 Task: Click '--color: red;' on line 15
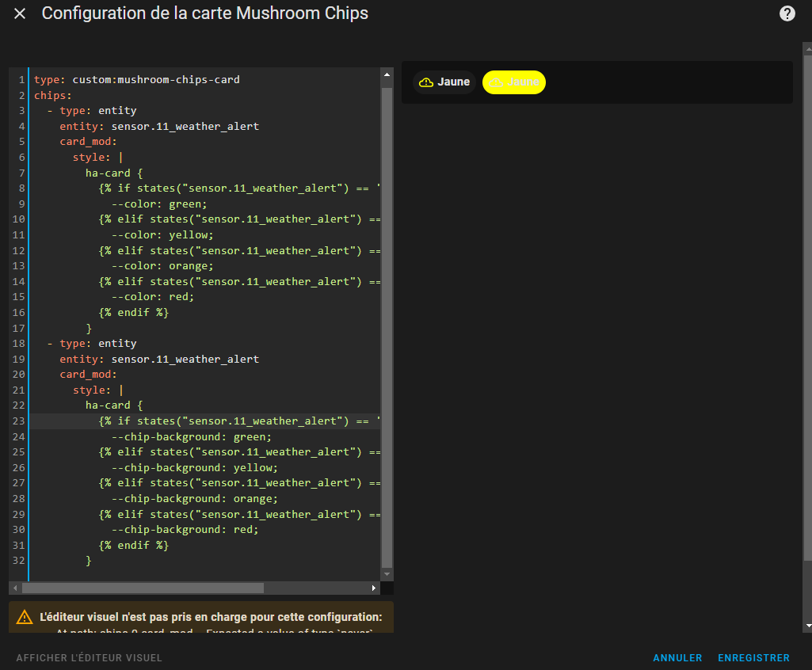click(153, 297)
